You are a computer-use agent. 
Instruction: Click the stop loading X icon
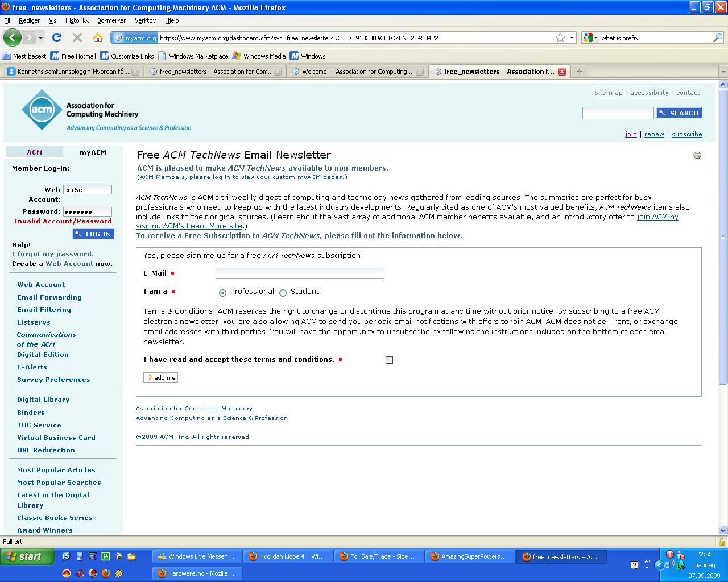pos(77,38)
